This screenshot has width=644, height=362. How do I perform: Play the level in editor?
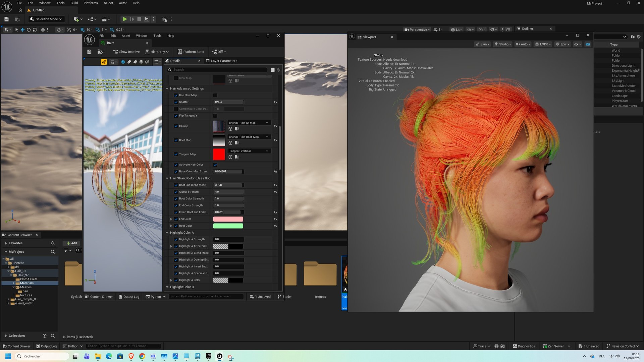coord(124,19)
